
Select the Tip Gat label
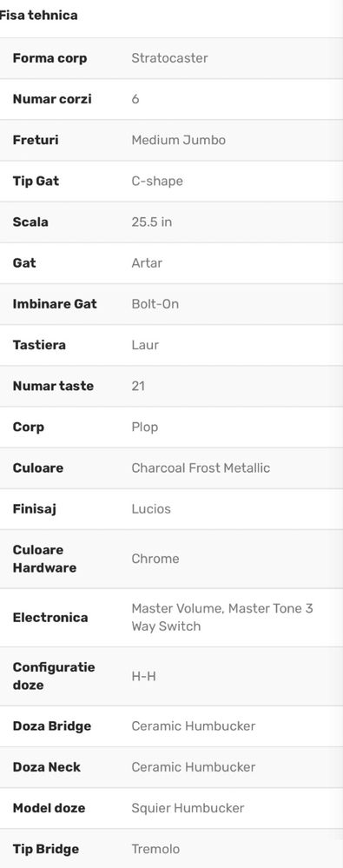pos(36,181)
